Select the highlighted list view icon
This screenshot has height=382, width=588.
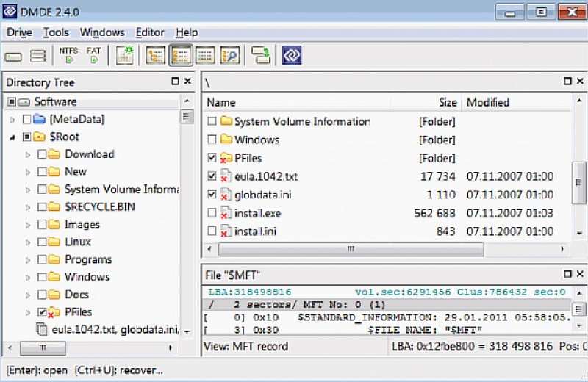[x=181, y=56]
